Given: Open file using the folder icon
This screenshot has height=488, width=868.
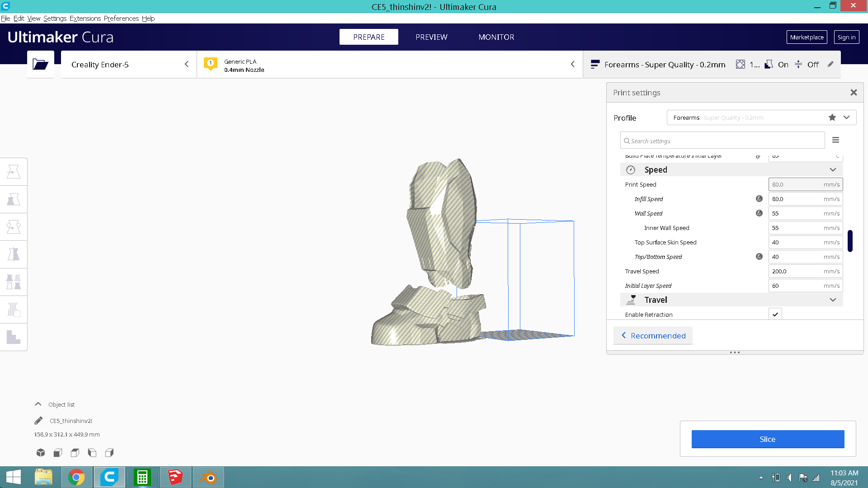Looking at the screenshot, I should [x=40, y=64].
